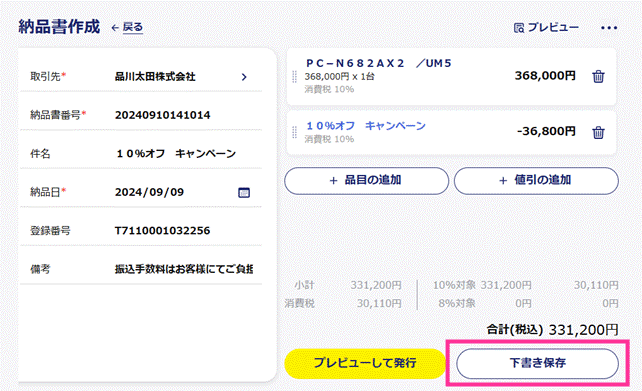Viewport: 642px width, 391px height.
Task: Edit the 件名 field
Action: pos(176,154)
